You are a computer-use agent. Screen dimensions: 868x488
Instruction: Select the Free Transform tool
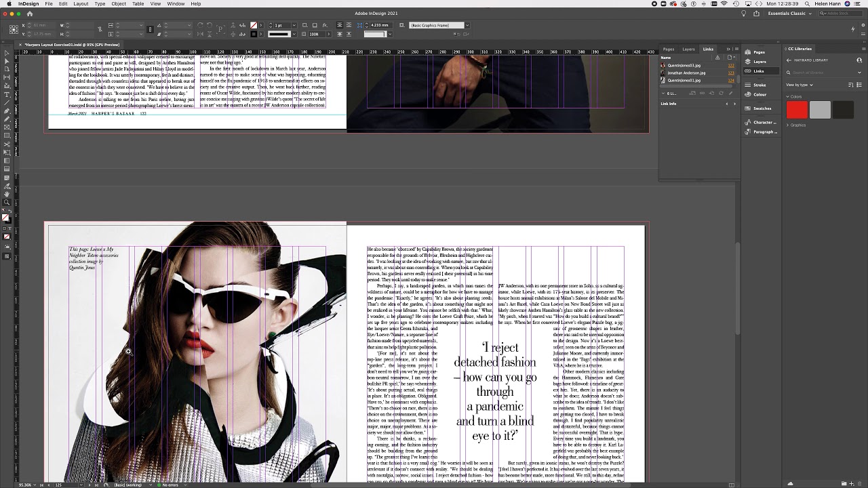click(7, 152)
